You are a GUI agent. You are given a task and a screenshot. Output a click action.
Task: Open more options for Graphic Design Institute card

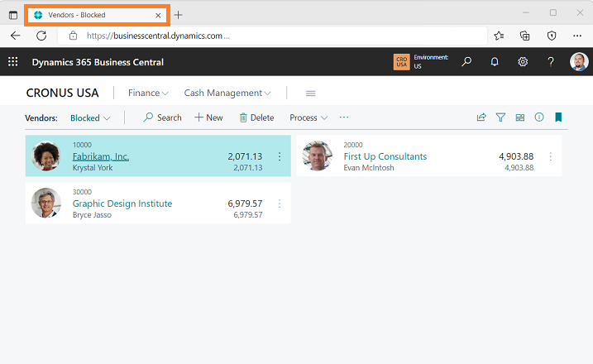(x=280, y=204)
